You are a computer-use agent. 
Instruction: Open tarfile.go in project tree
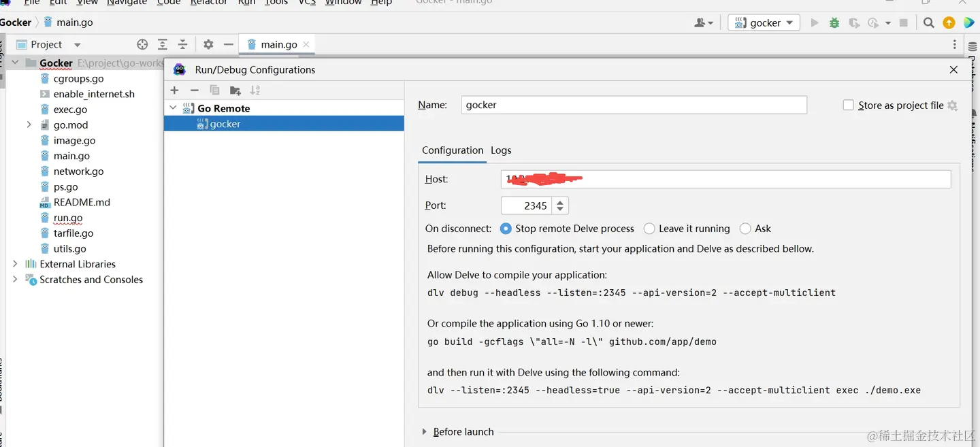(x=73, y=233)
